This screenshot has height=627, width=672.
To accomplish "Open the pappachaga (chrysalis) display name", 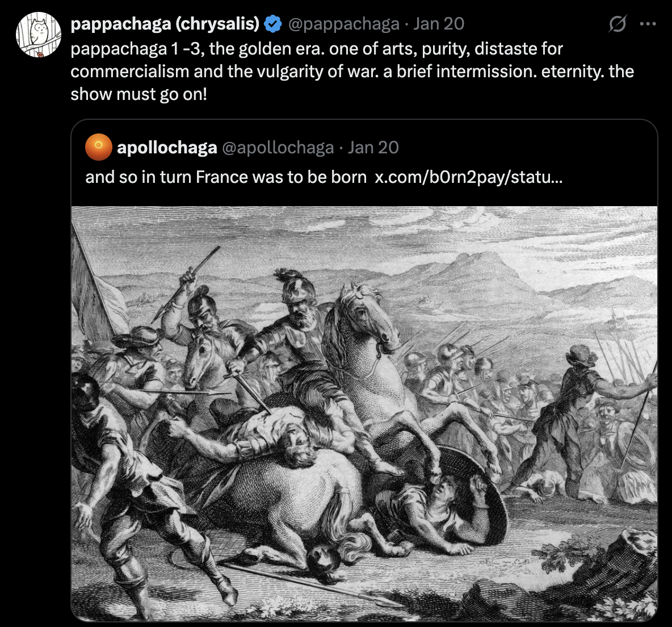I will click(165, 24).
